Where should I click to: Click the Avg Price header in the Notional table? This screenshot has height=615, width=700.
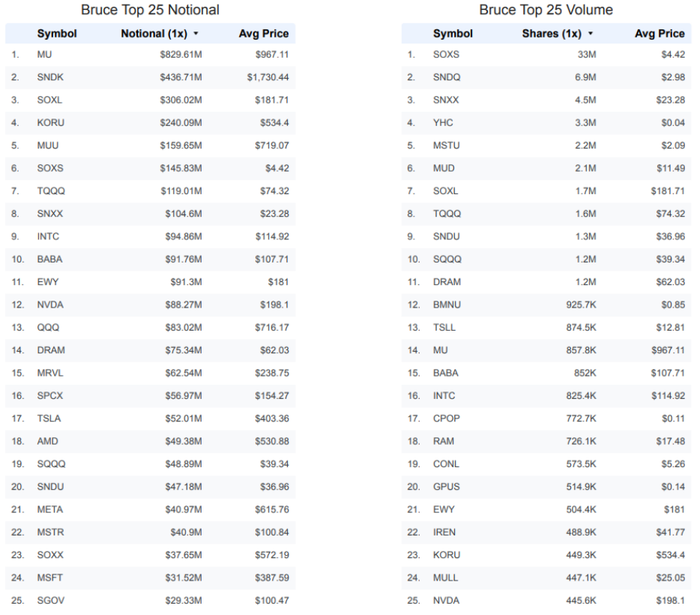[263, 34]
